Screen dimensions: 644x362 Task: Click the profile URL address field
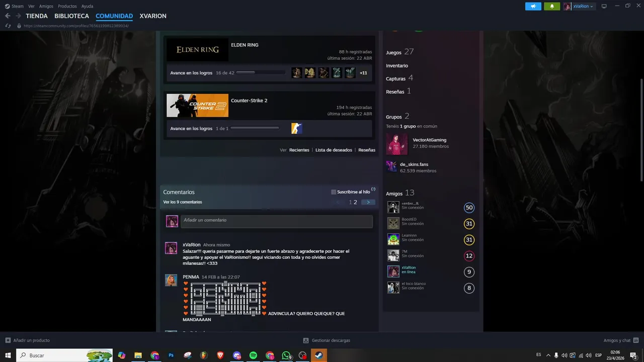[x=76, y=26]
